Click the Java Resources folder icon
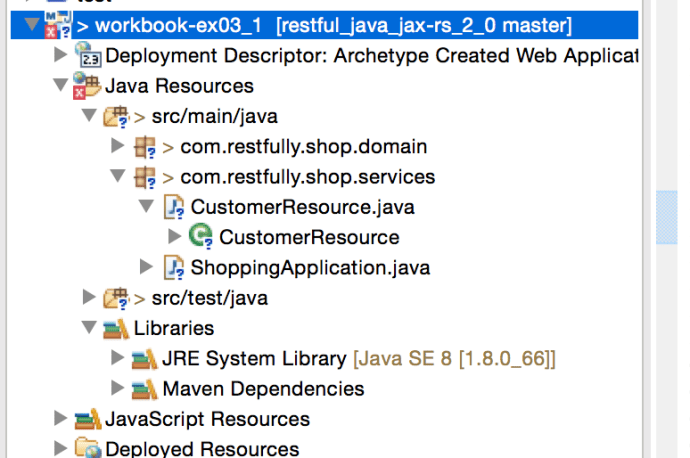690x458 pixels. (86, 87)
